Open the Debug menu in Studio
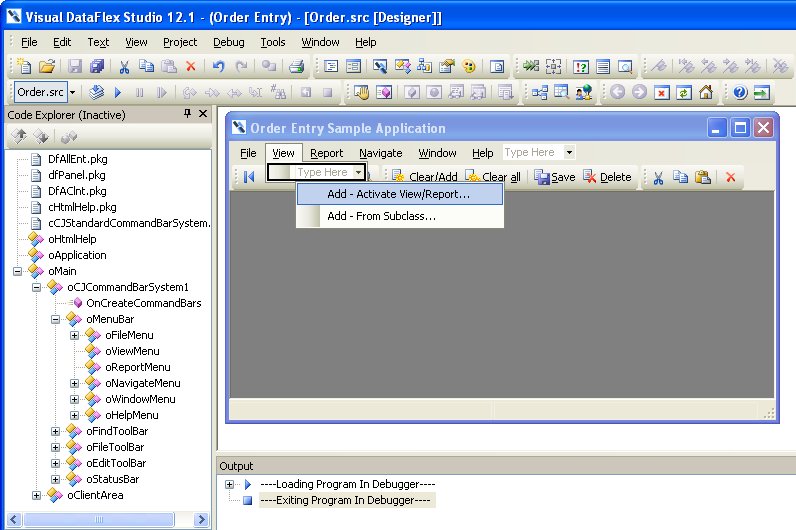 coord(228,42)
